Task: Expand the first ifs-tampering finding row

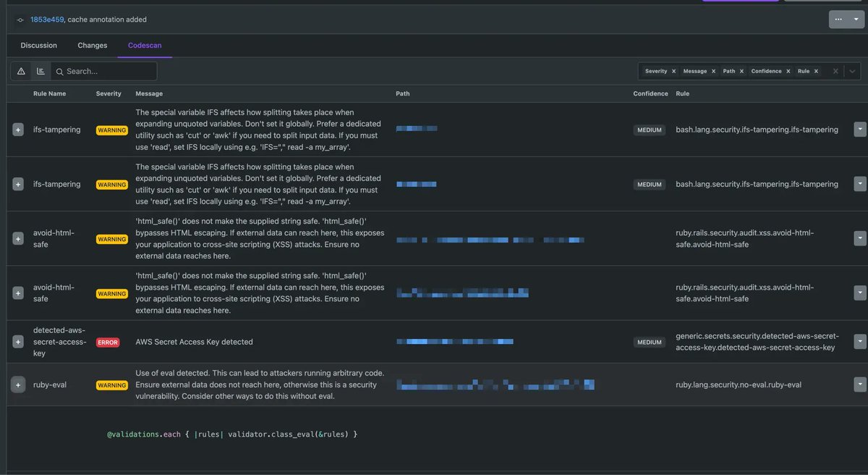Action: [x=17, y=130]
